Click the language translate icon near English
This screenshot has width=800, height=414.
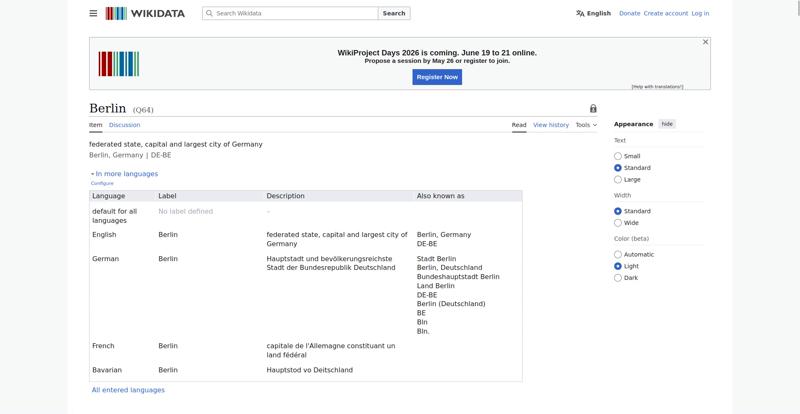pyautogui.click(x=580, y=13)
